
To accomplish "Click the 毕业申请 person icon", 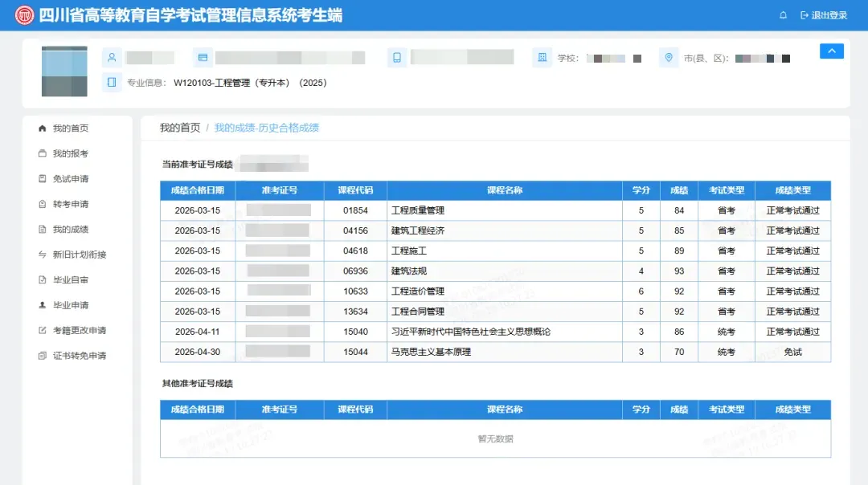I will 42,305.
